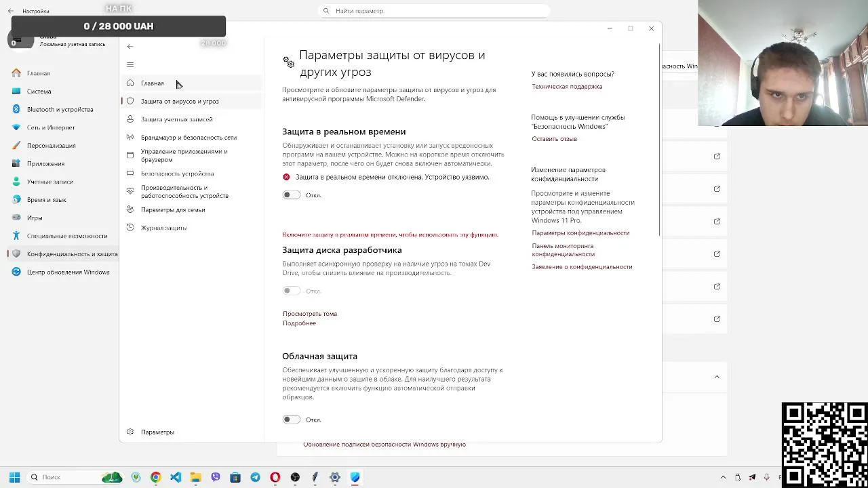
Task: Click the Центр обновления Windows icon
Action: tap(16, 272)
